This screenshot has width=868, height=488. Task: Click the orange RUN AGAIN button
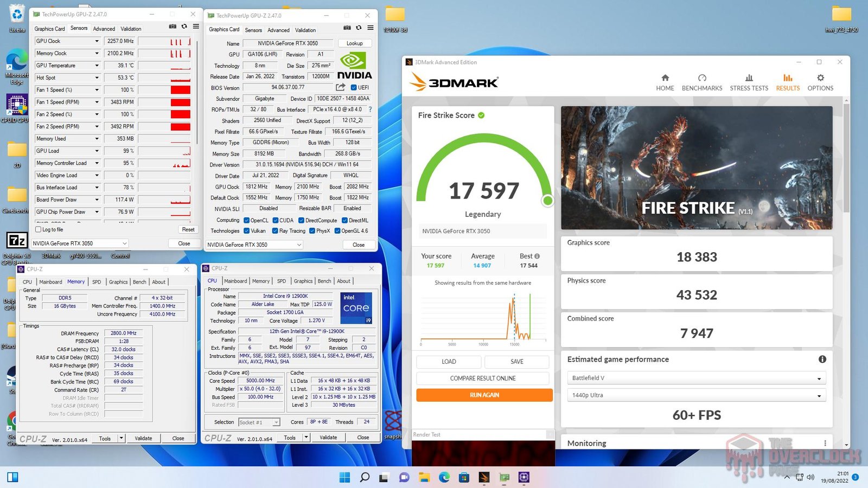pyautogui.click(x=484, y=395)
